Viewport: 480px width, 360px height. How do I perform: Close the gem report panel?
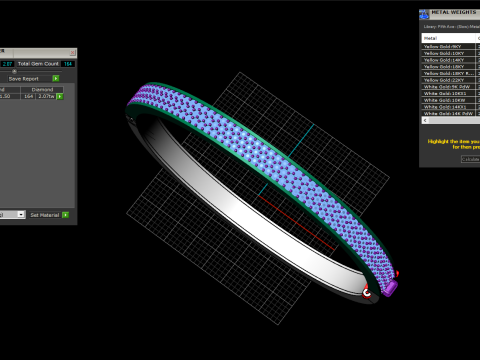coord(72,53)
